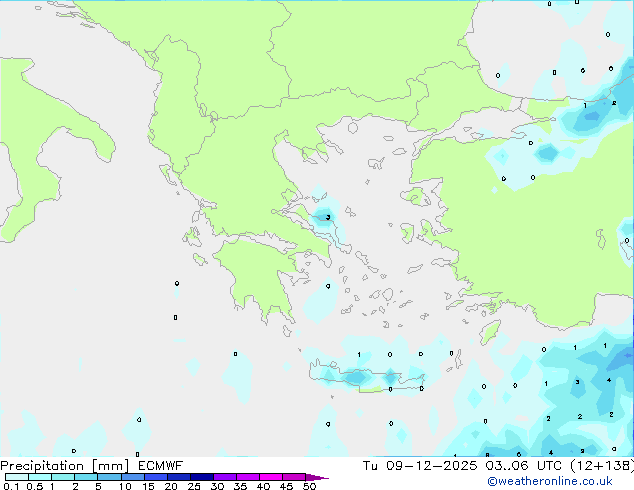Click the legend label '0.1'
634x490 pixels.
[11, 486]
